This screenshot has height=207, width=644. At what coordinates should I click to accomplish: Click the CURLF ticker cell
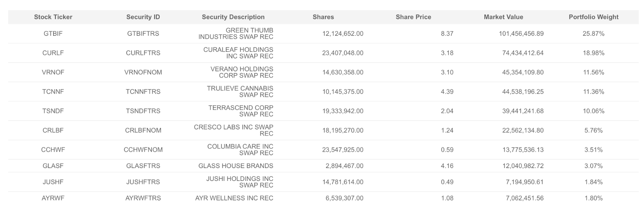click(x=53, y=53)
